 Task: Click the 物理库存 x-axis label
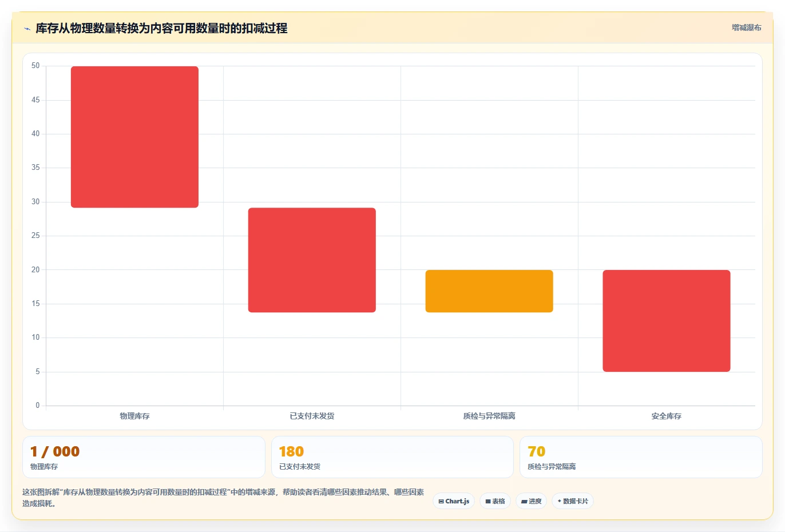click(134, 416)
